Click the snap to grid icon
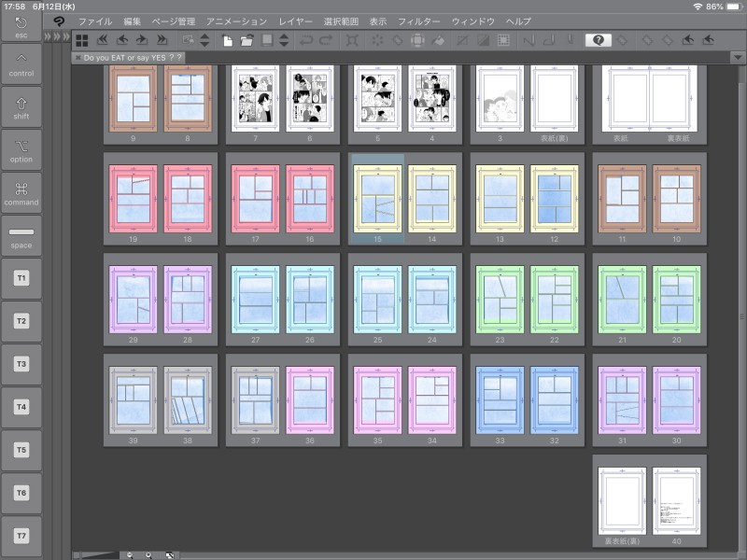Viewport: 747px width, 560px height. point(571,40)
